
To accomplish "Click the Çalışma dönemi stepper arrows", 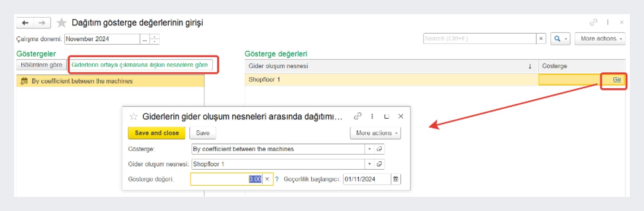I will pos(154,39).
